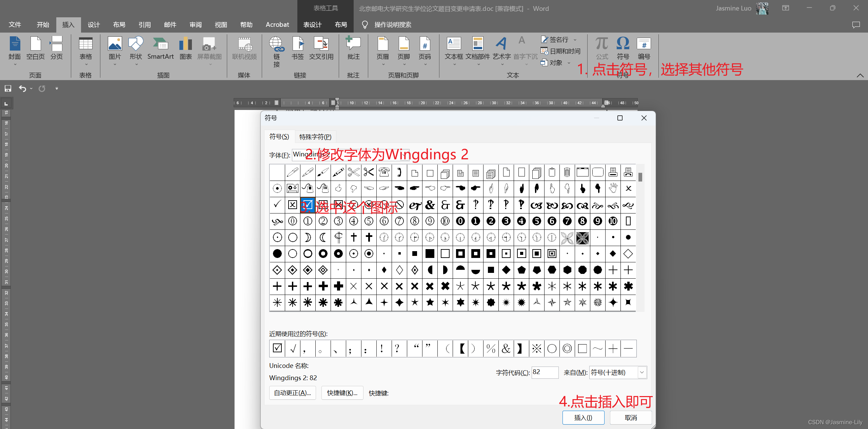Open the 设计 ribbon tab

click(94, 25)
